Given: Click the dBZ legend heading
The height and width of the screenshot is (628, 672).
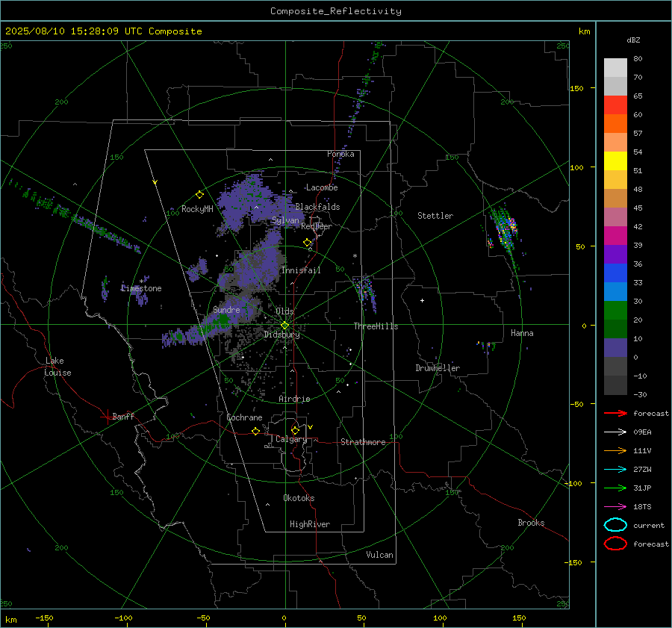Looking at the screenshot, I should click(x=633, y=40).
